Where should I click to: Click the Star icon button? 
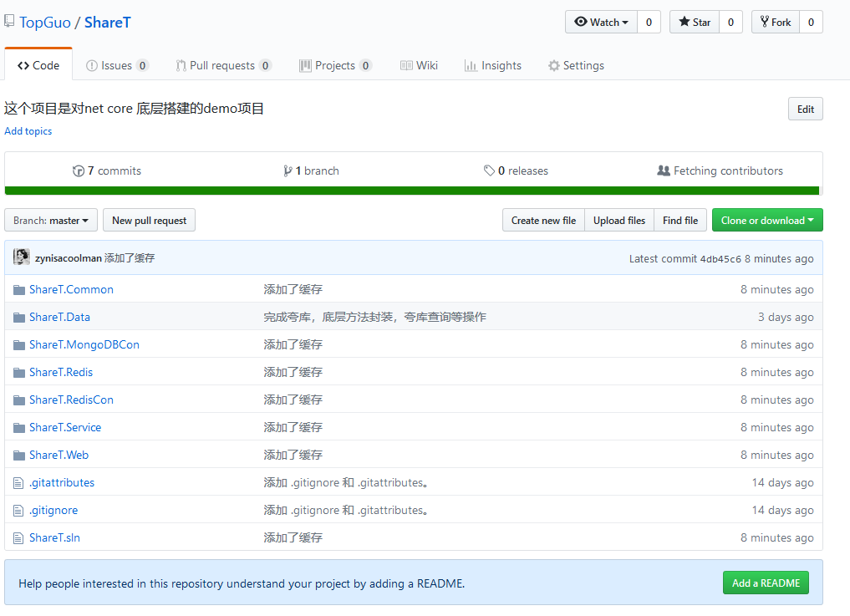695,23
